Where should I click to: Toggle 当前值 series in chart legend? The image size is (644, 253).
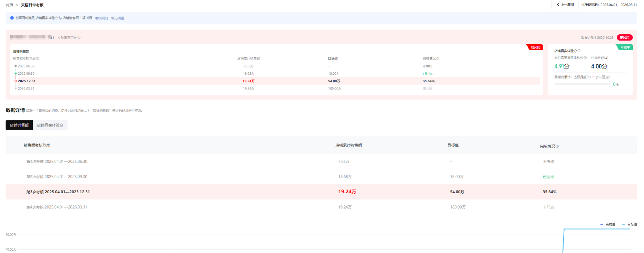(608, 224)
